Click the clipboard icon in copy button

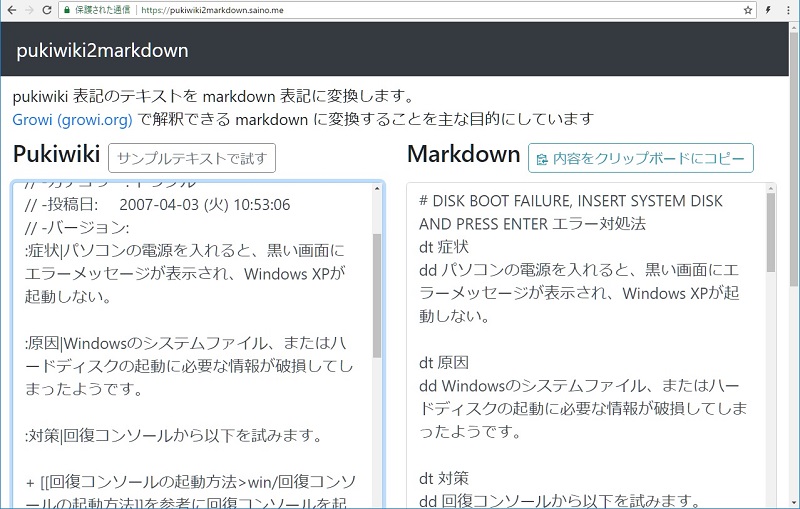coord(542,160)
